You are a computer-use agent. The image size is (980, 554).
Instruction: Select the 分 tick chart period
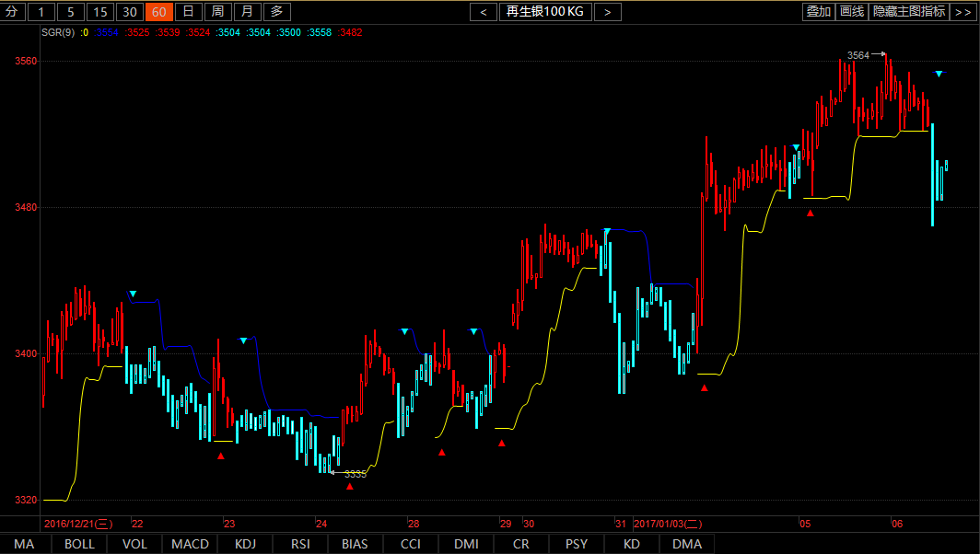tap(12, 12)
